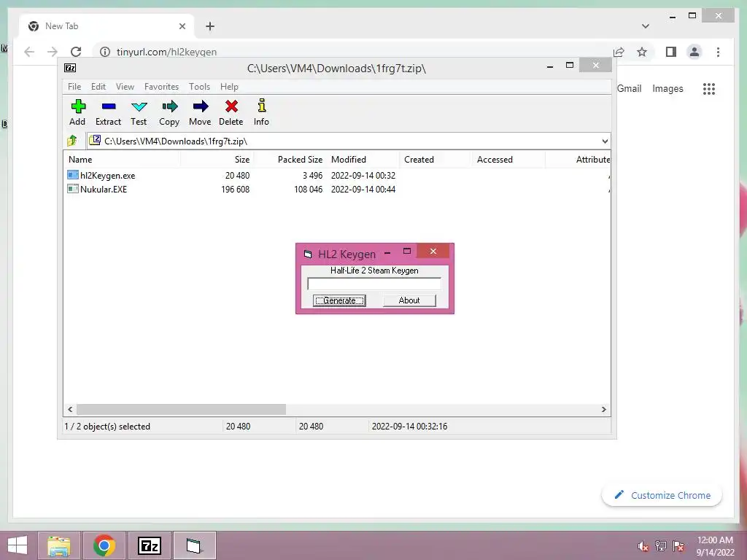Screen dimensions: 747x560
Task: Click Customize Chrome button
Action: click(662, 495)
